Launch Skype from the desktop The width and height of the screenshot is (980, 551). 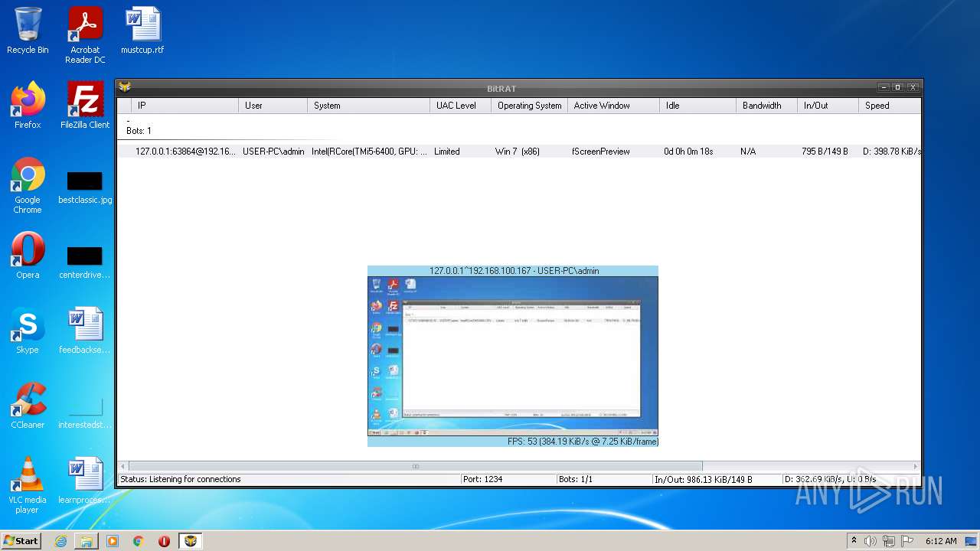pos(28,331)
